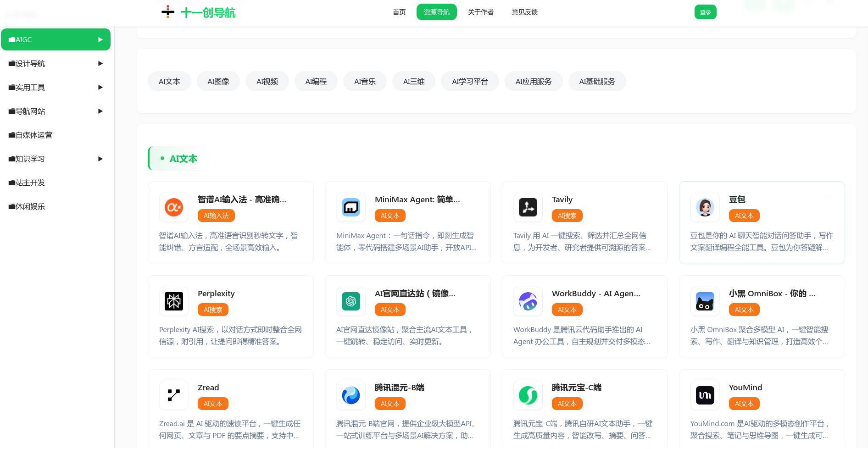Click the 豆包 card description text
This screenshot has width=868, height=449.
(x=762, y=242)
